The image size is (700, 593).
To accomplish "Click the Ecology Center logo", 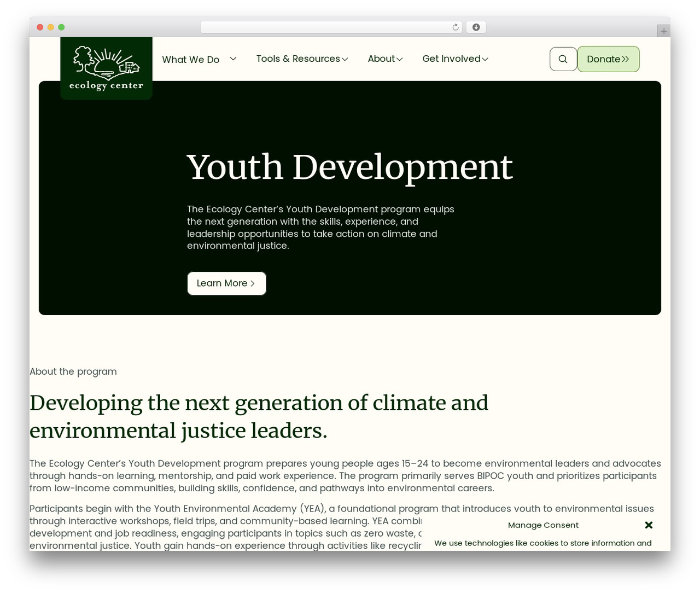I will tap(106, 68).
